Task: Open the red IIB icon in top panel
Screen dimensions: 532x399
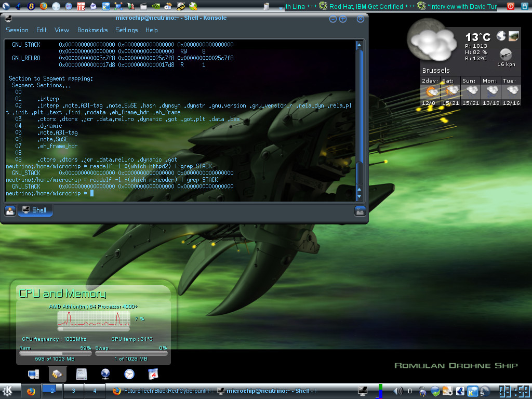Action: click(x=81, y=6)
